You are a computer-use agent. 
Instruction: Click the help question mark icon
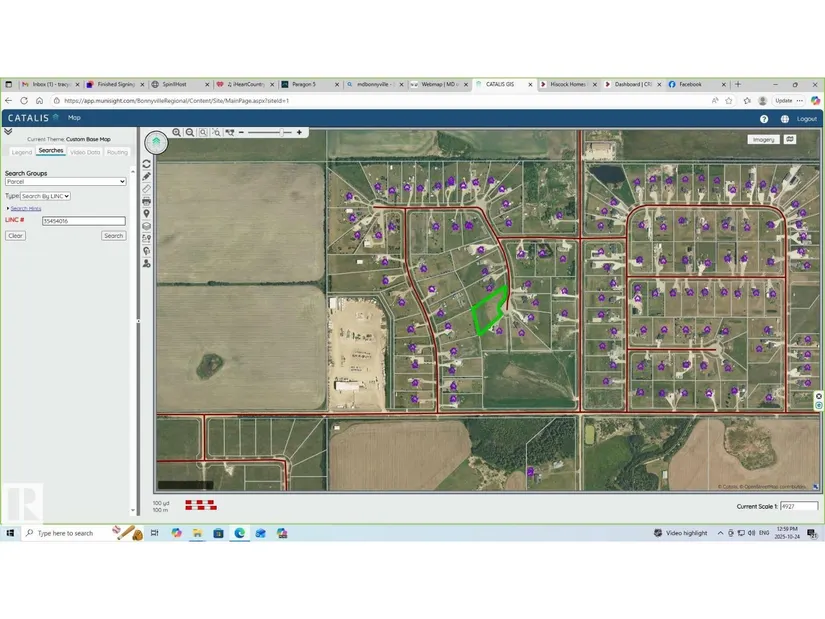pyautogui.click(x=764, y=118)
